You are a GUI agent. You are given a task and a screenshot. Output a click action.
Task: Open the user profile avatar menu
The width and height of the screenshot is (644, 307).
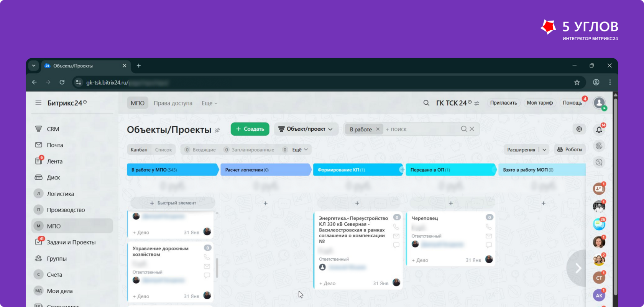(599, 103)
